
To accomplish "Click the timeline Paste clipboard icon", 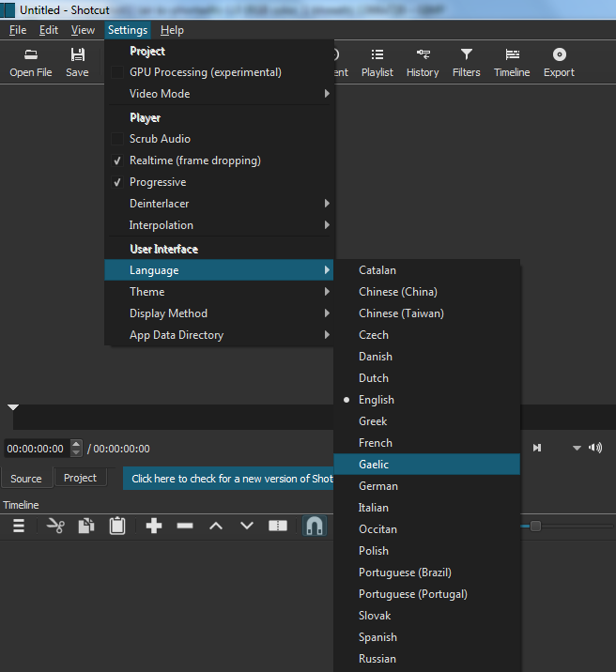I will [117, 526].
